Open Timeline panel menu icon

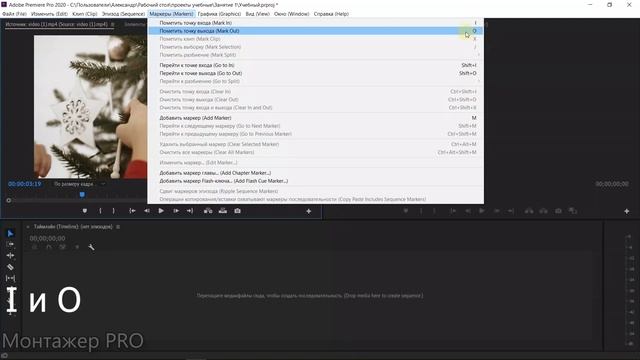(x=118, y=227)
